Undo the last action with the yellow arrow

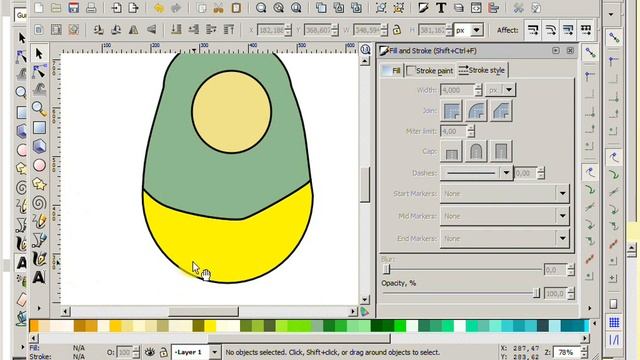click(x=159, y=8)
